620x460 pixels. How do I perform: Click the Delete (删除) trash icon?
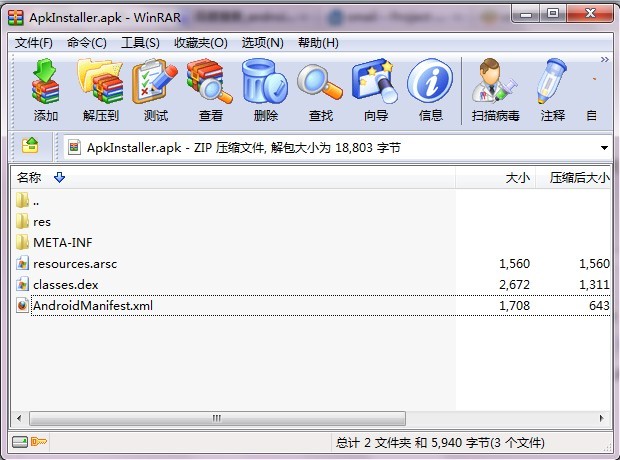pyautogui.click(x=265, y=81)
